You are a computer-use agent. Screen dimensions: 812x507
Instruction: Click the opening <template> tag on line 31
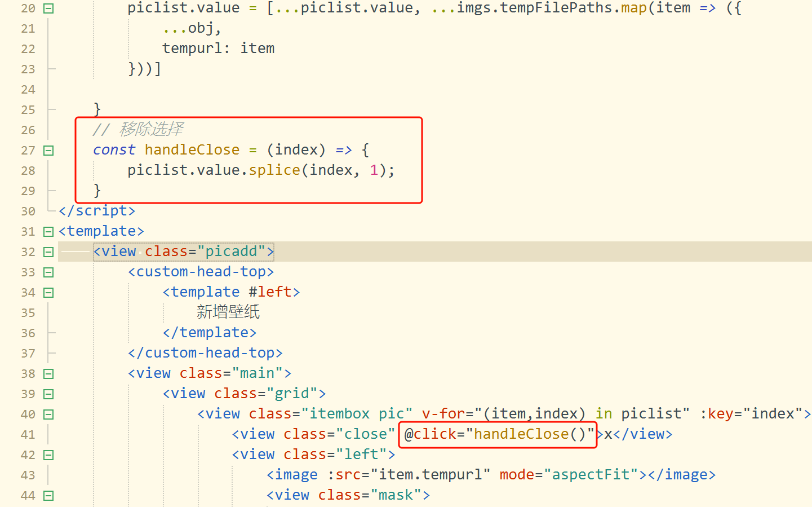pos(101,231)
